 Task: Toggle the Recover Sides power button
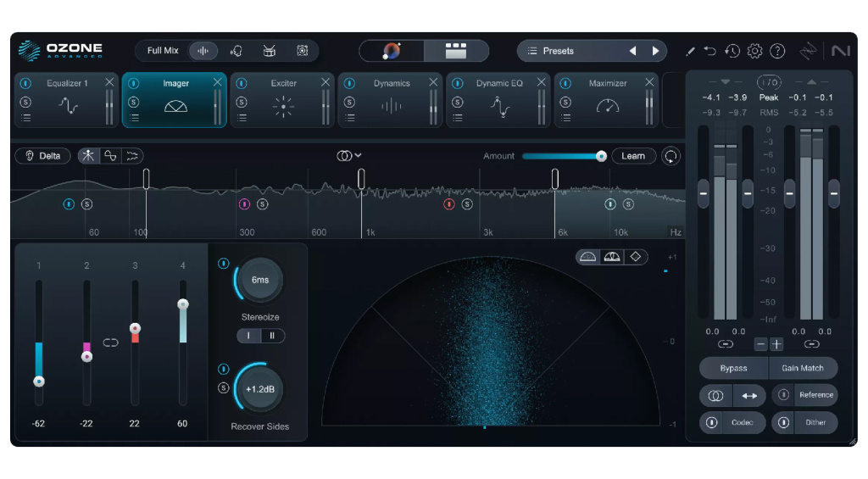224,369
